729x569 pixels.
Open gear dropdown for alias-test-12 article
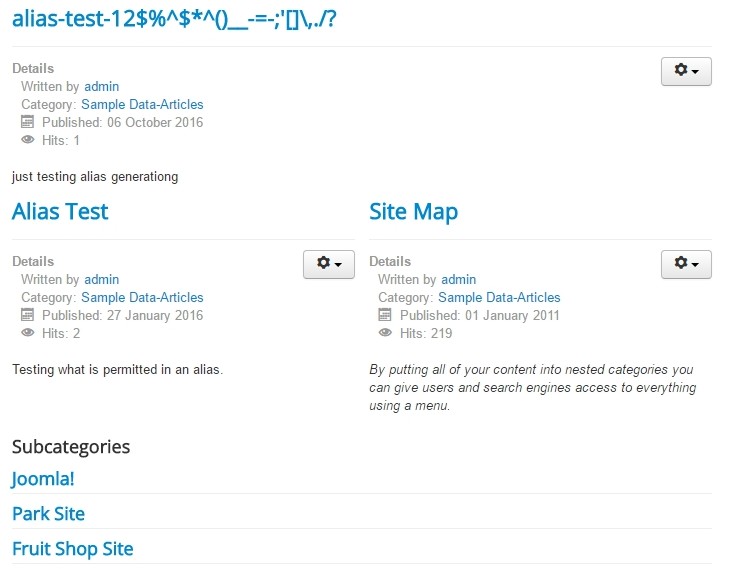(x=686, y=71)
